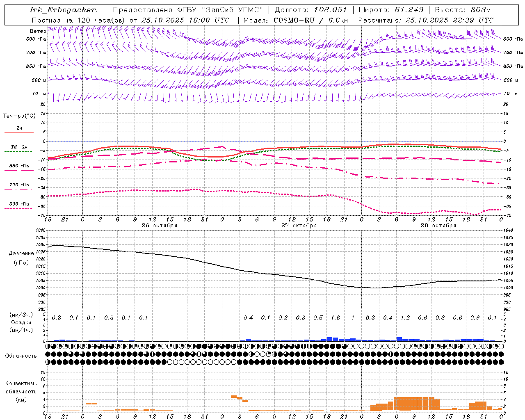Click the "Давление" pressure panel label

click(x=21, y=253)
